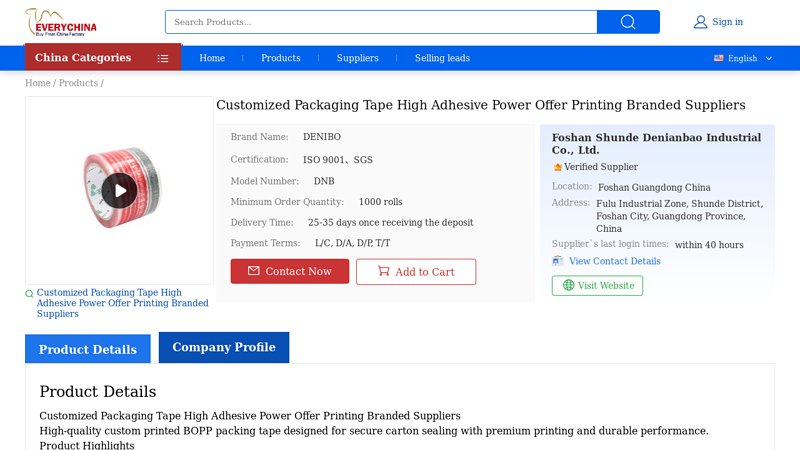Image resolution: width=800 pixels, height=450 pixels.
Task: Go to Home in navigation bar
Action: (212, 58)
